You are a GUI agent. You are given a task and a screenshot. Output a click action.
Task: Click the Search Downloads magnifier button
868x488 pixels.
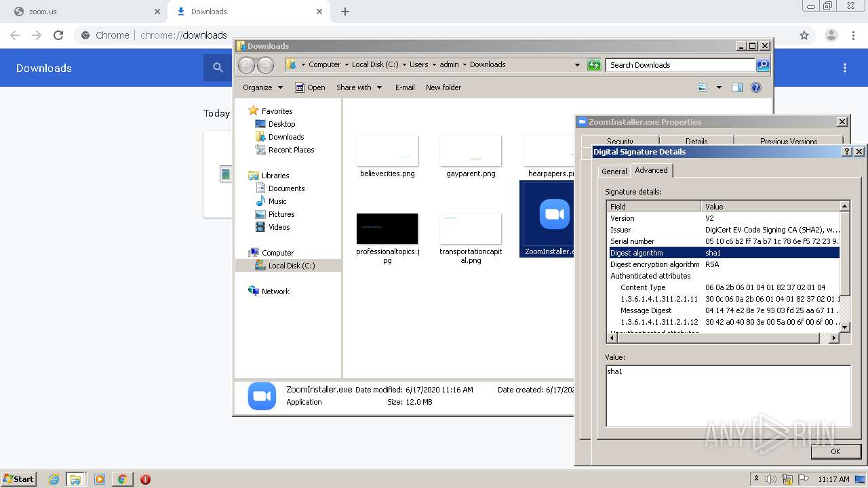click(x=763, y=65)
